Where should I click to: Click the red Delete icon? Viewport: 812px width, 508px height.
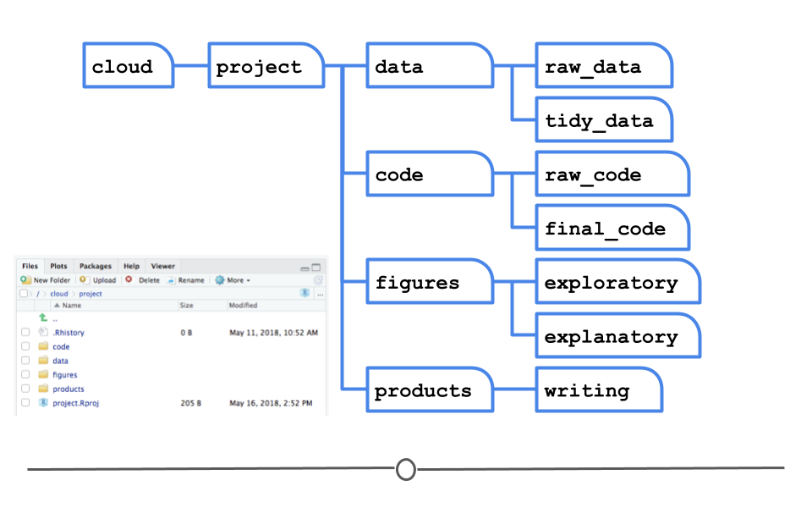(129, 279)
